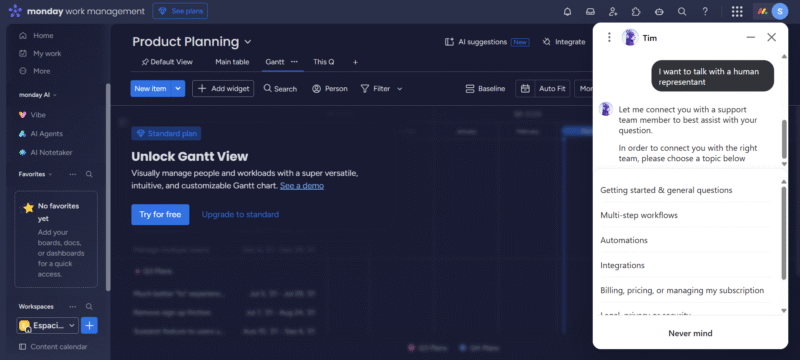Screen dimensions: 800x360
Task: Click the topic list scrollbar
Action: pos(784,233)
